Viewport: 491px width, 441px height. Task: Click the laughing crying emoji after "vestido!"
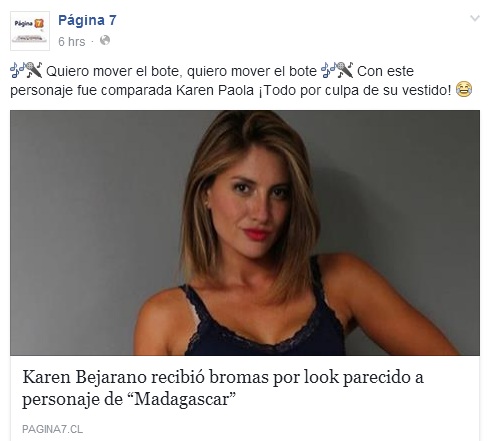464,89
